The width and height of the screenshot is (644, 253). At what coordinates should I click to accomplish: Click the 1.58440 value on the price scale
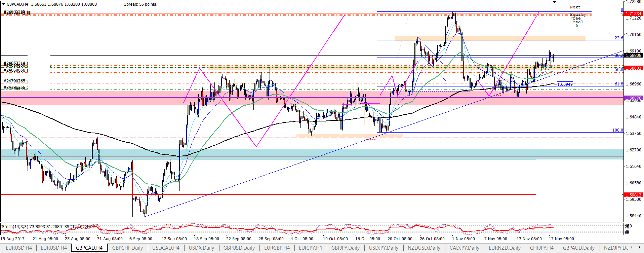(x=634, y=216)
